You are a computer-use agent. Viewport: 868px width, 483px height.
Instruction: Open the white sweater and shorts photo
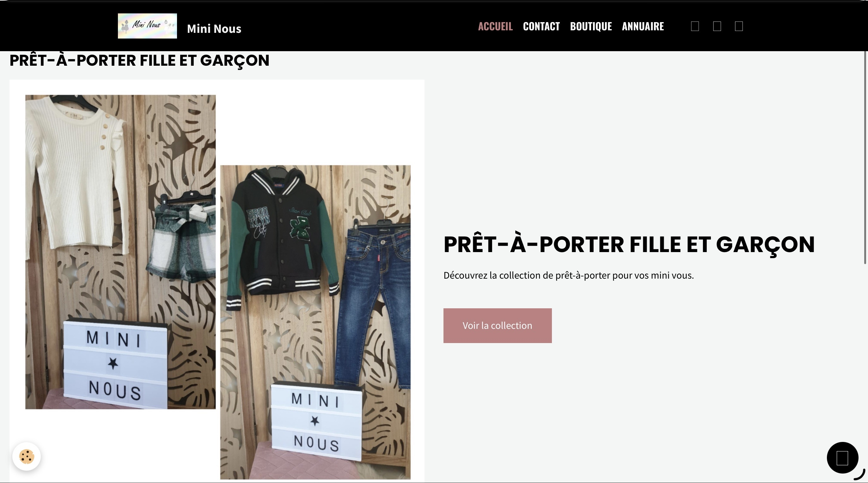120,252
